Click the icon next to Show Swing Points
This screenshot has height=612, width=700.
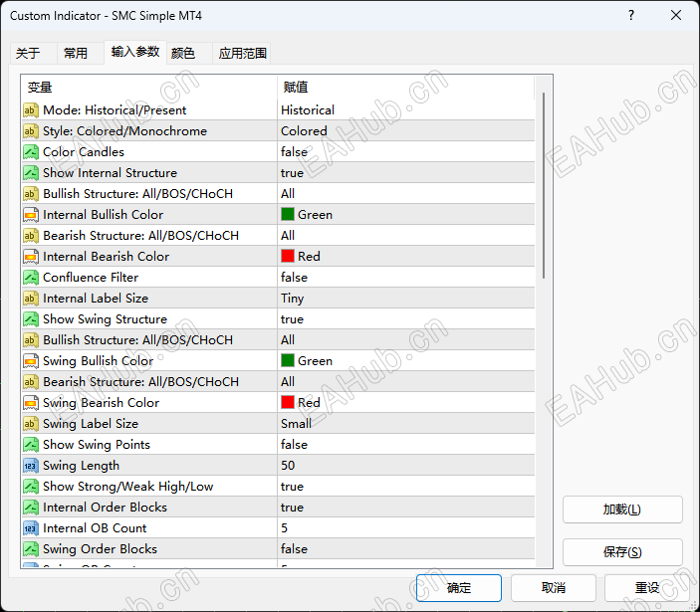tap(31, 445)
